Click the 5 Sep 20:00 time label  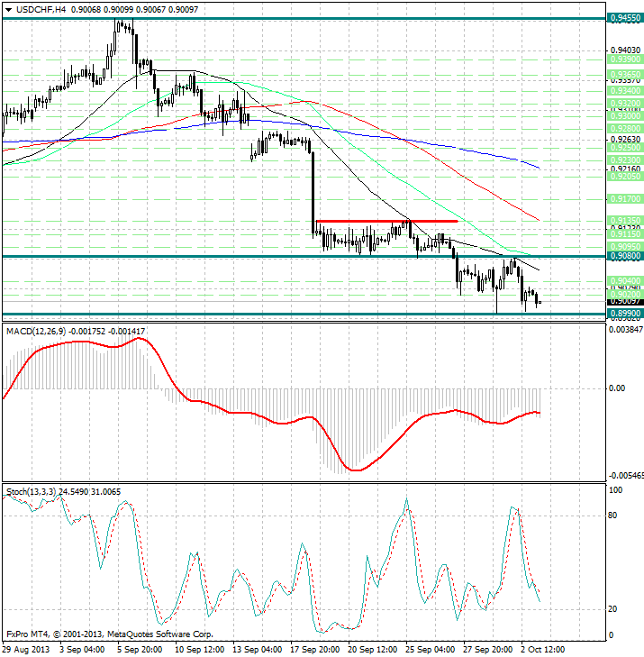point(140,650)
